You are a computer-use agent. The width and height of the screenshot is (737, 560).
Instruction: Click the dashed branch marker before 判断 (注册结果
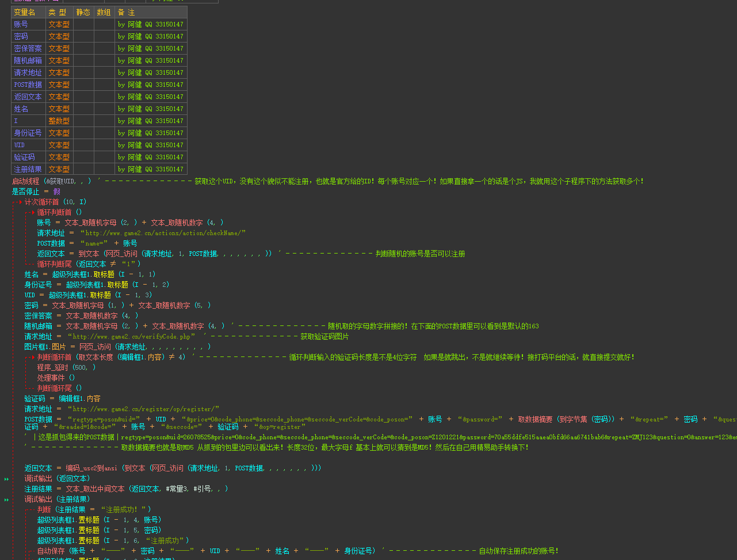(x=30, y=510)
